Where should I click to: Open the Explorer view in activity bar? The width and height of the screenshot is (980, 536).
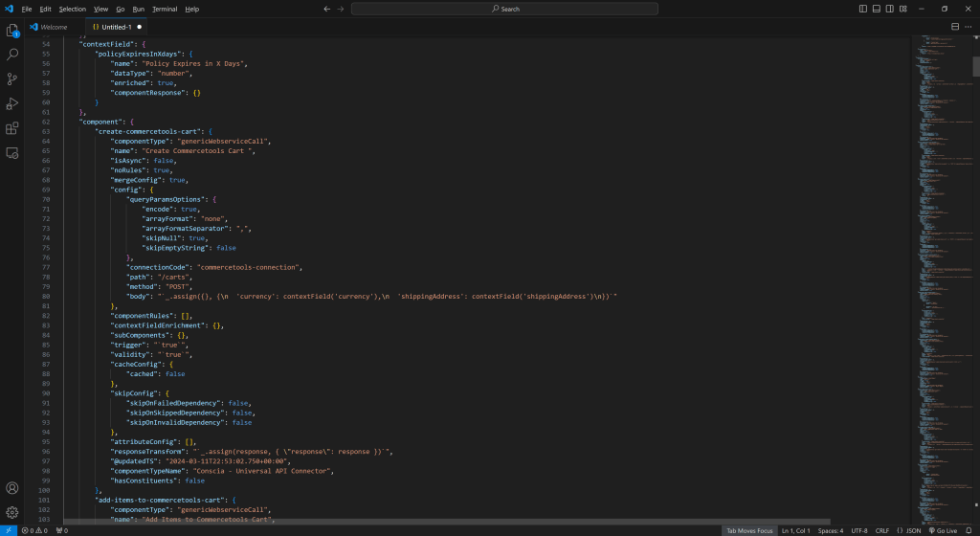(x=11, y=30)
